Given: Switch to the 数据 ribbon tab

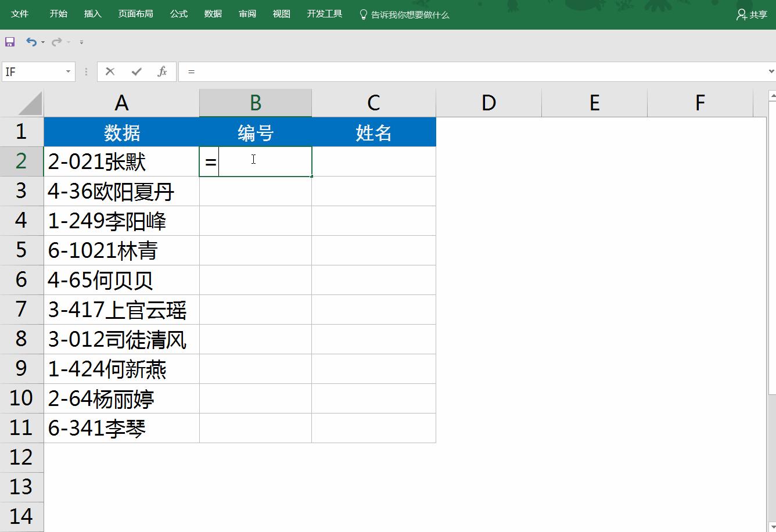Looking at the screenshot, I should tap(213, 14).
